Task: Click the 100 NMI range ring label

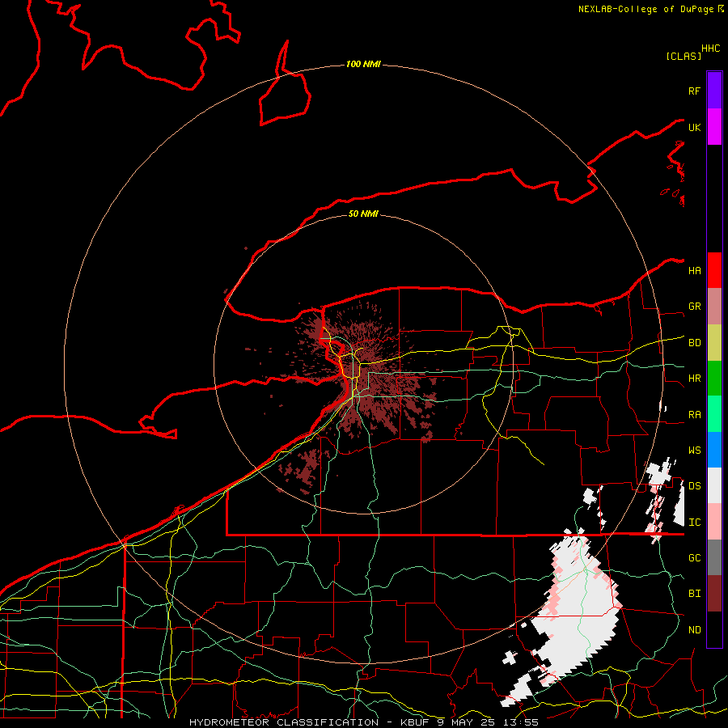Action: point(363,64)
